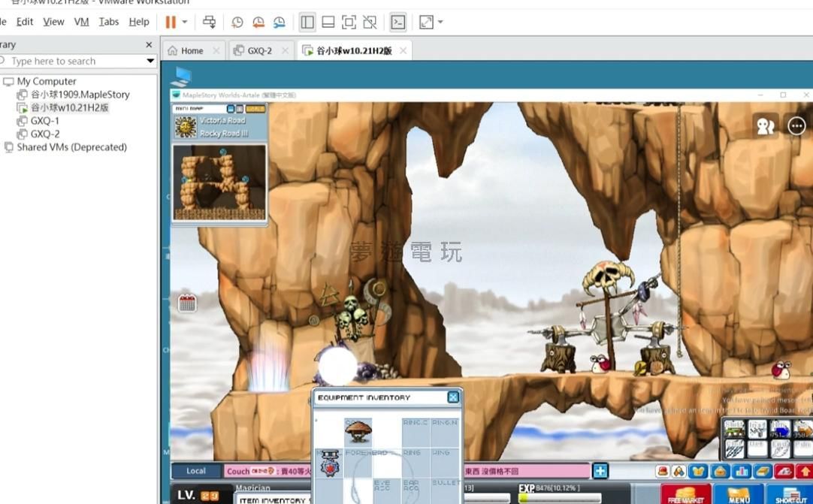Click the EXP progress bar
This screenshot has height=504, width=813.
pyautogui.click(x=560, y=498)
